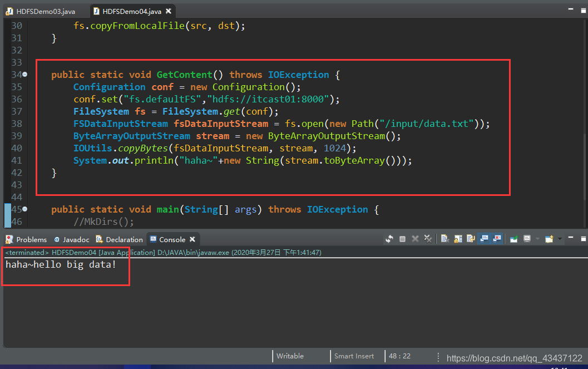Click the Console tab monitor icon
The width and height of the screenshot is (588, 369).
pyautogui.click(x=153, y=239)
